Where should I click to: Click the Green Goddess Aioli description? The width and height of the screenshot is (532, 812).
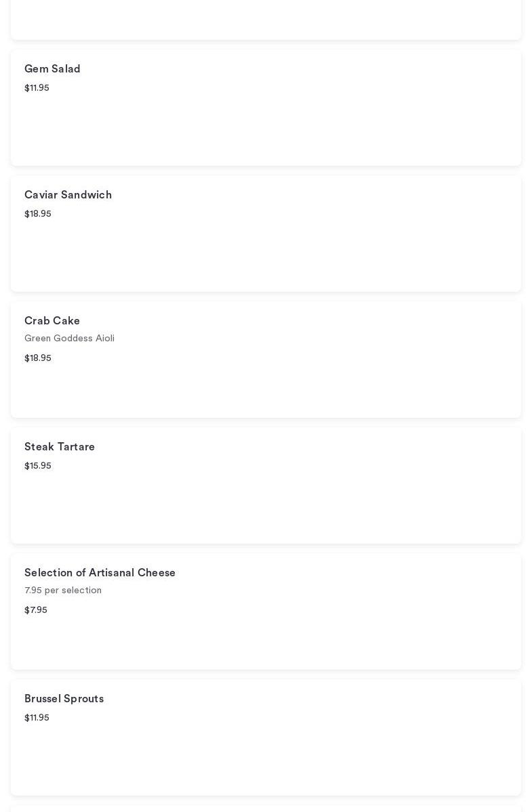69,339
